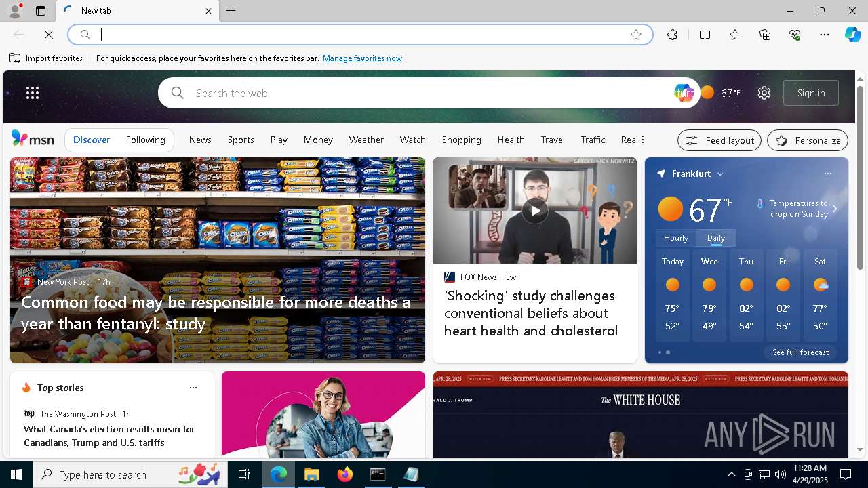
Task: Open the News category
Action: click(200, 140)
